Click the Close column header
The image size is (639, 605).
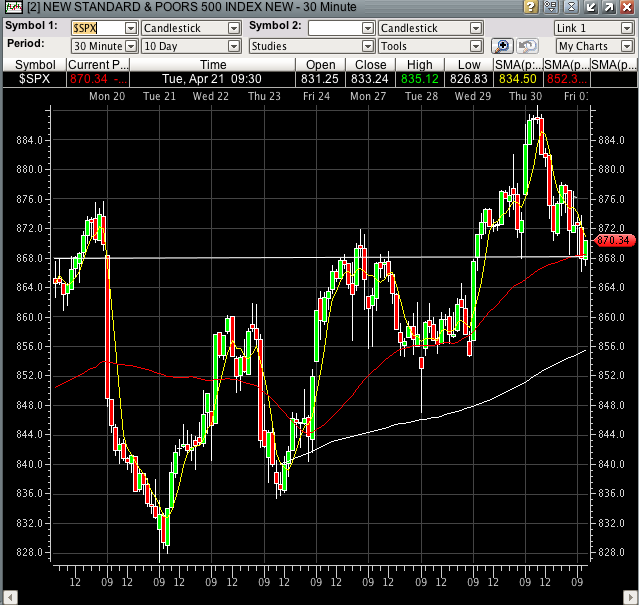coord(371,64)
